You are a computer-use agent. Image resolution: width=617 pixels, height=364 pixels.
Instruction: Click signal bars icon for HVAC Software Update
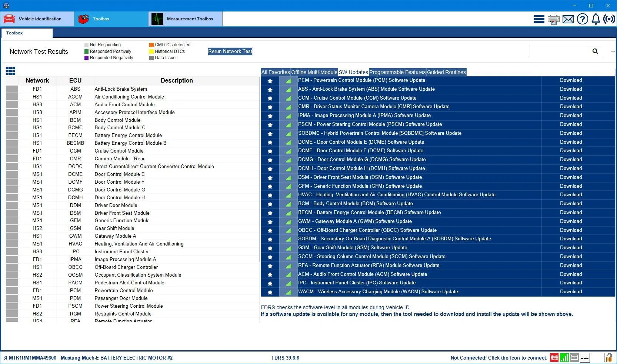288,195
